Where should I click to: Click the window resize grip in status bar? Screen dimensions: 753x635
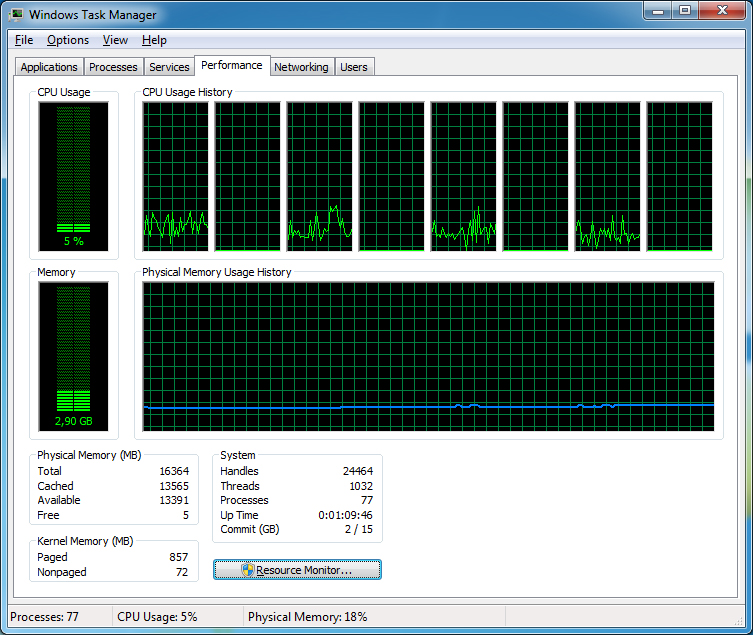coord(739,621)
